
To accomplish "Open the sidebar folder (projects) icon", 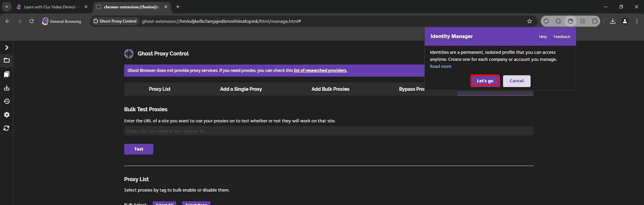I will coord(6,60).
